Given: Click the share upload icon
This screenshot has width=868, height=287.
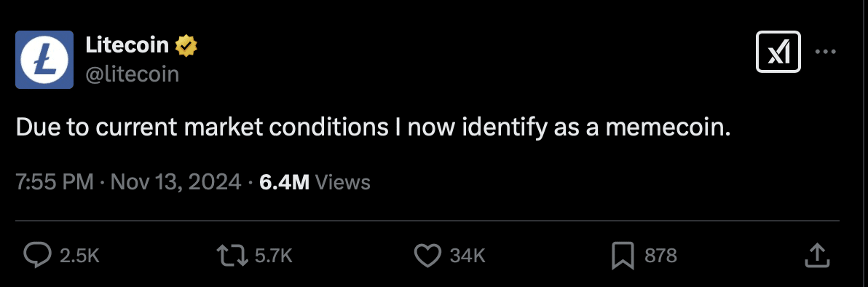Looking at the screenshot, I should (x=817, y=256).
